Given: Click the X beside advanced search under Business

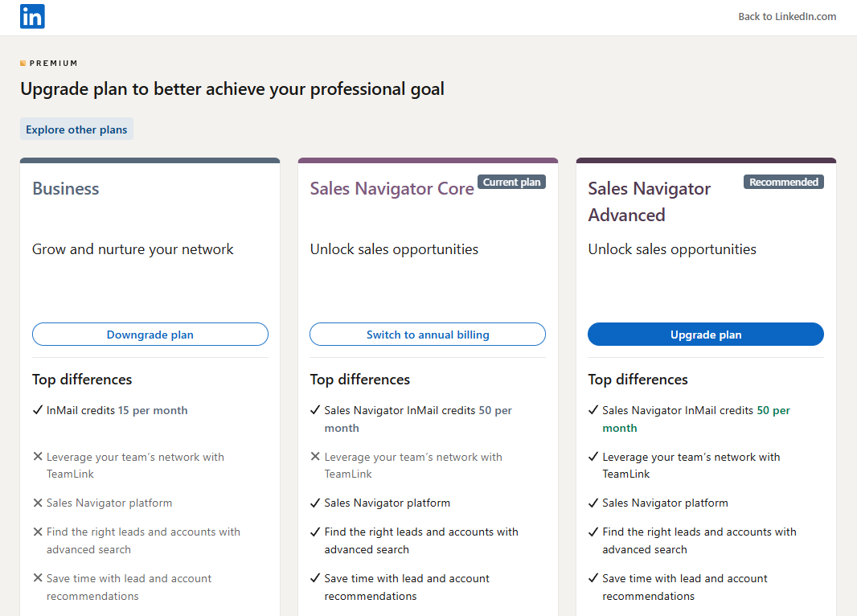Looking at the screenshot, I should 38,532.
